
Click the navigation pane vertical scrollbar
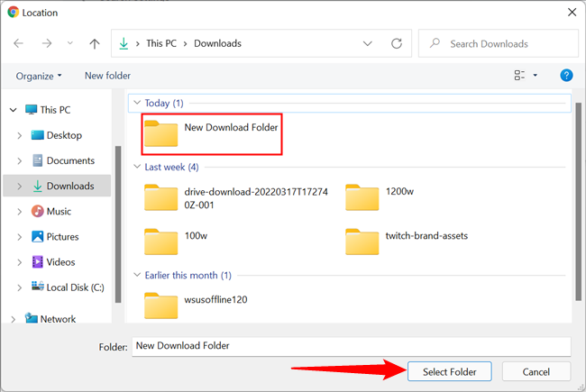(118, 224)
